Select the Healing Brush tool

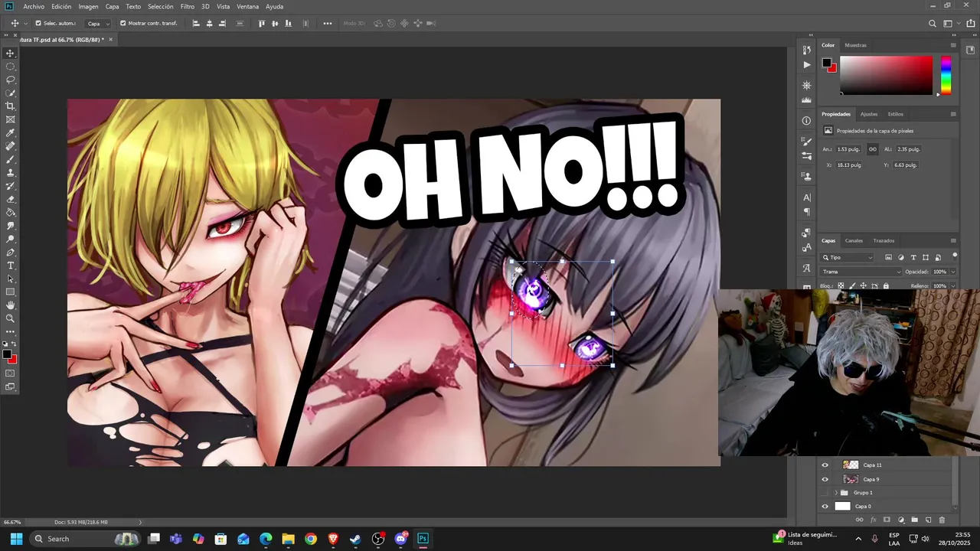pos(11,146)
